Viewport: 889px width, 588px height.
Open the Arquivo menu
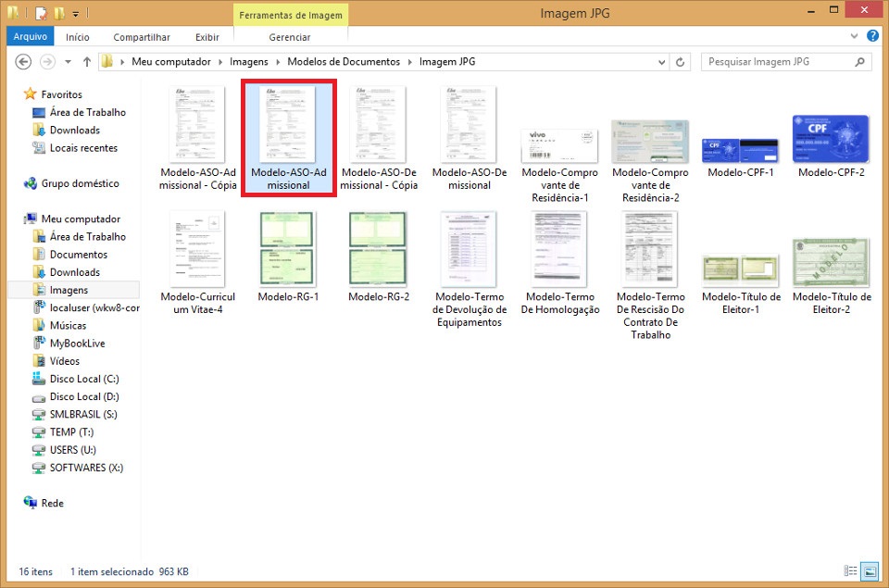(x=30, y=37)
